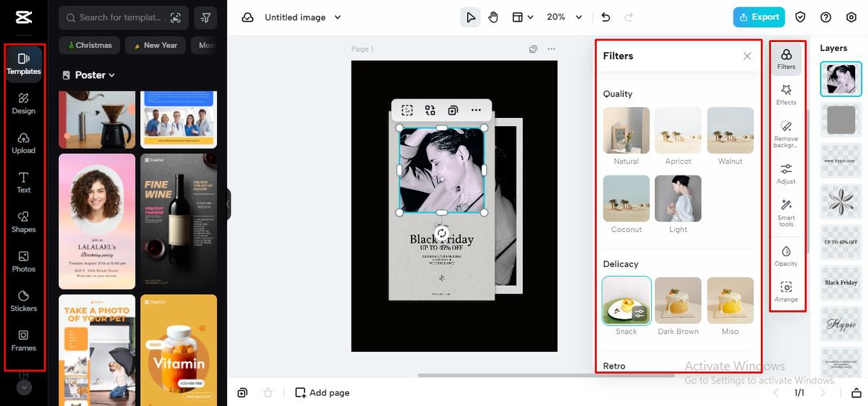
Task: Click the cloud save status icon
Action: (248, 17)
